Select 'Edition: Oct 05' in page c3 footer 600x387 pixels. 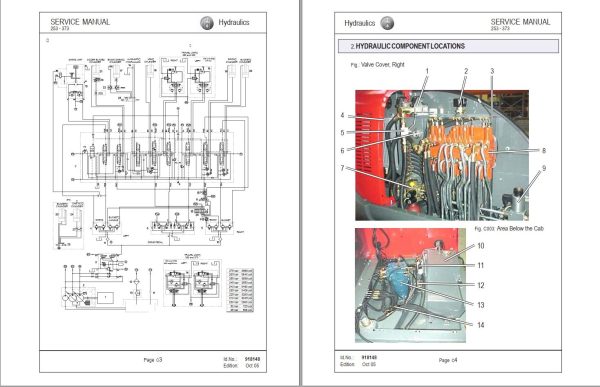click(241, 366)
